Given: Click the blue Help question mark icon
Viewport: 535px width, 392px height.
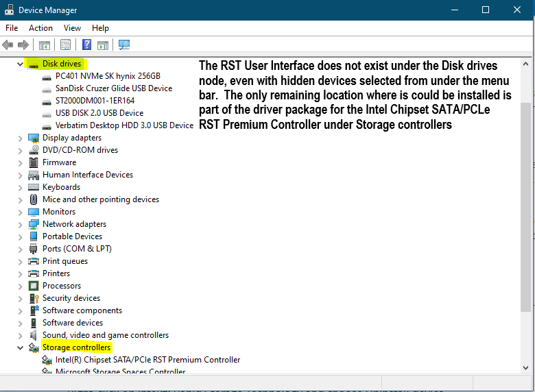Looking at the screenshot, I should (87, 45).
